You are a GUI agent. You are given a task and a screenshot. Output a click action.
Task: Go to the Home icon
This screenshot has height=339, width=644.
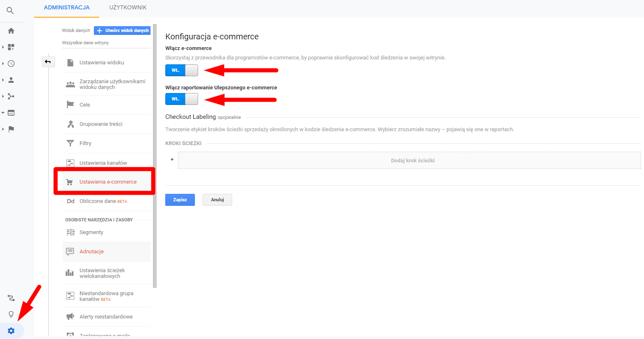[11, 31]
